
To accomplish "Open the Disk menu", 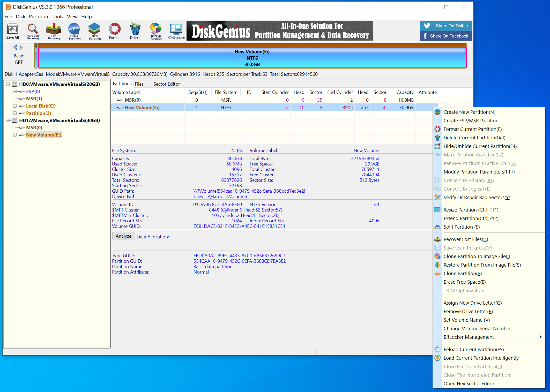I will pos(20,17).
